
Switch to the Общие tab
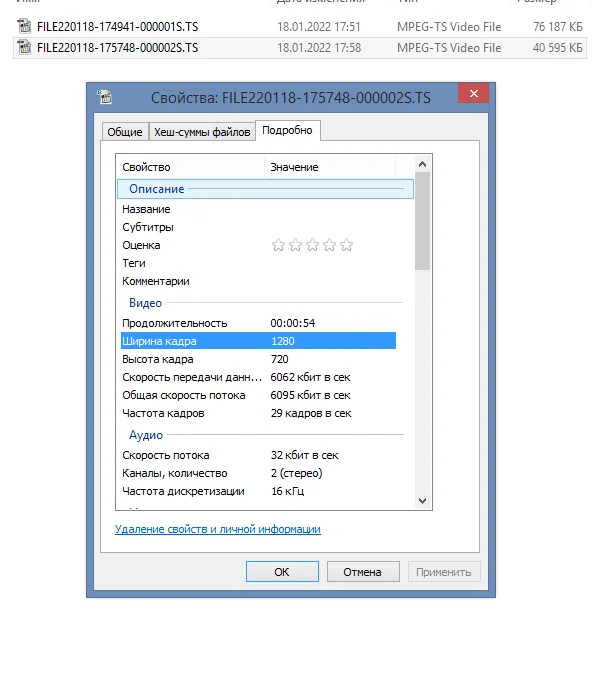coord(125,132)
